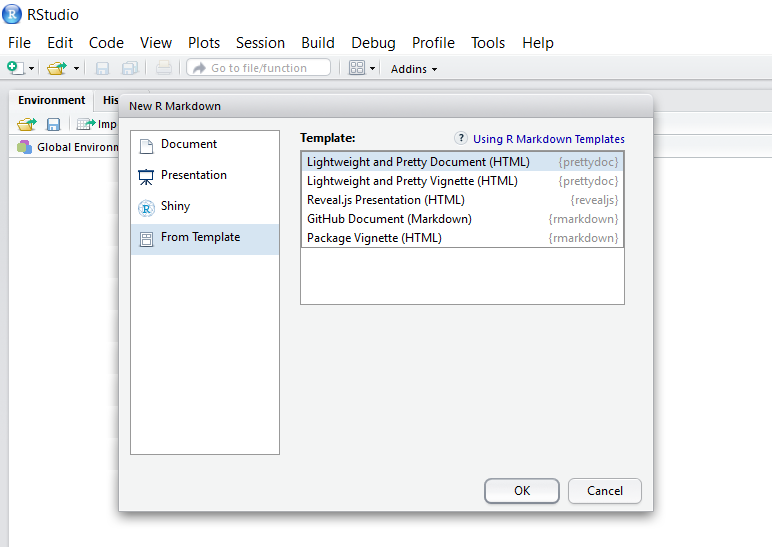Image resolution: width=772 pixels, height=547 pixels.
Task: Open the View menu
Action: coord(156,43)
